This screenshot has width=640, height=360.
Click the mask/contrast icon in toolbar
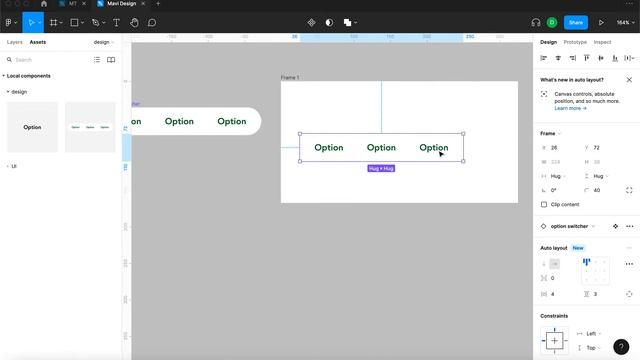tap(329, 23)
